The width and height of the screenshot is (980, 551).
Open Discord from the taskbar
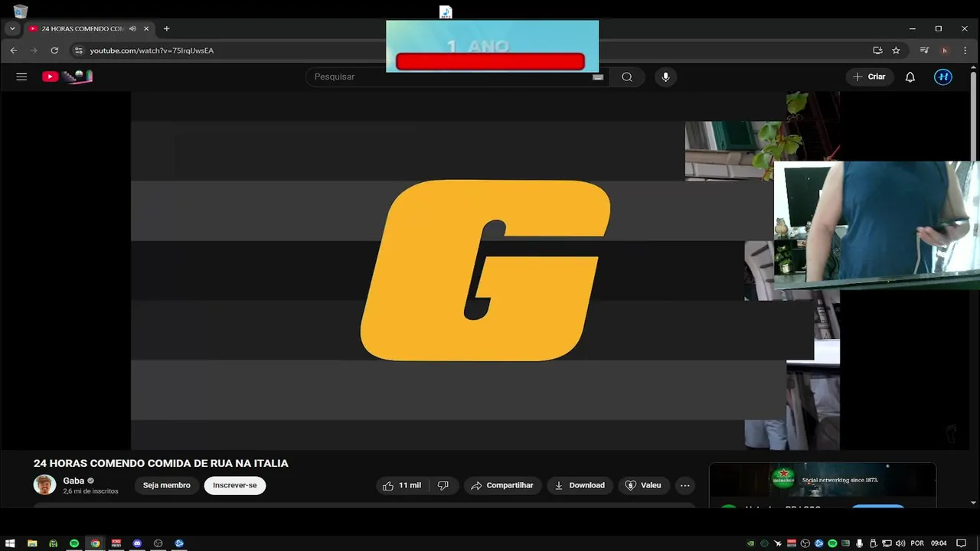(x=137, y=543)
